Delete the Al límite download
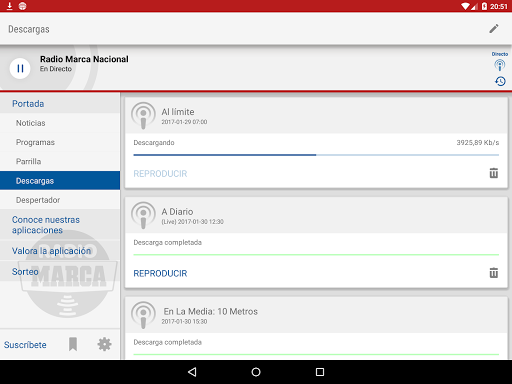Screen dimensions: 512x384 (494, 173)
